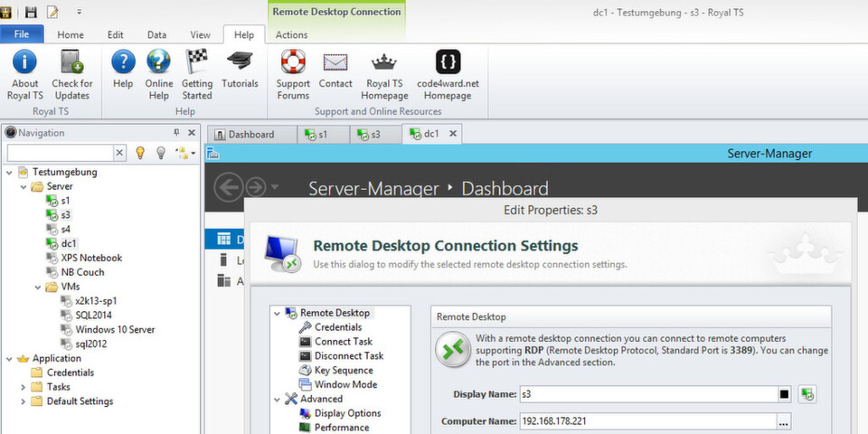Pick the black Display Name color swatch
This screenshot has width=868, height=434.
point(785,395)
